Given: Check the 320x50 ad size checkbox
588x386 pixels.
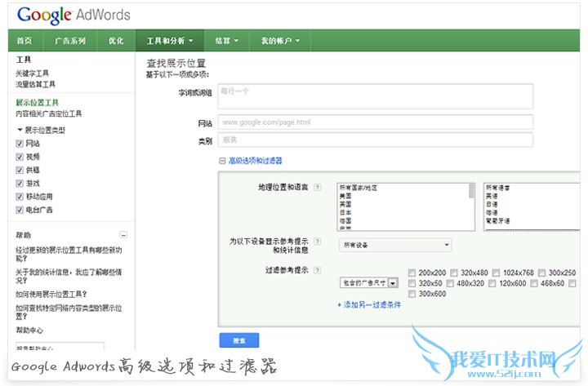Looking at the screenshot, I should coord(412,283).
